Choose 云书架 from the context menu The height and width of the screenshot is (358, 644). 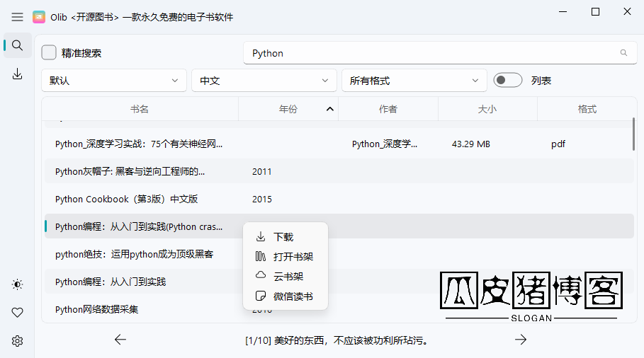(x=286, y=277)
